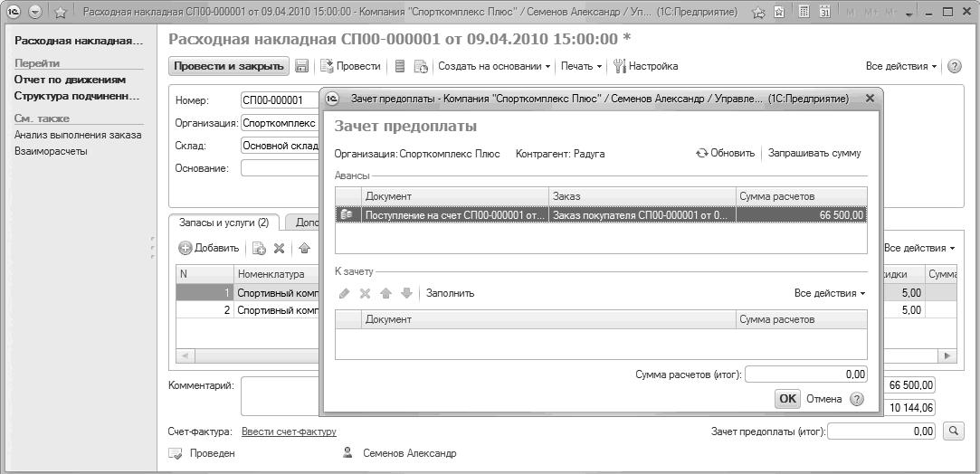Click the Проведен status icon

pyautogui.click(x=176, y=453)
